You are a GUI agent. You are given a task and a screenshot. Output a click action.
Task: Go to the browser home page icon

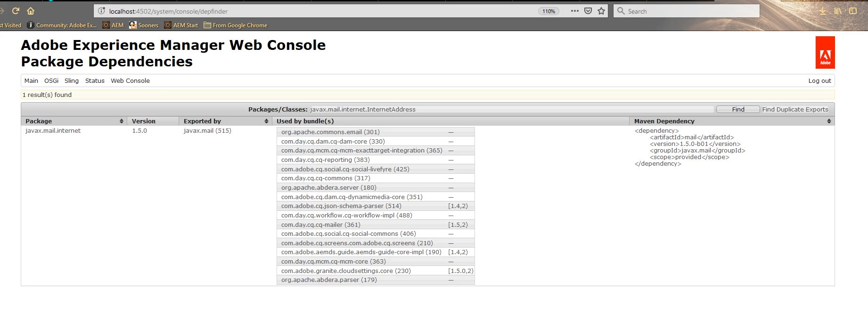(31, 11)
